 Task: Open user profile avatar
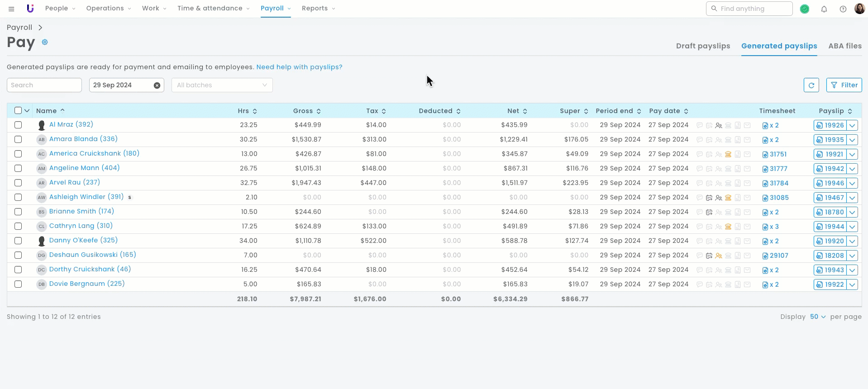(x=859, y=9)
